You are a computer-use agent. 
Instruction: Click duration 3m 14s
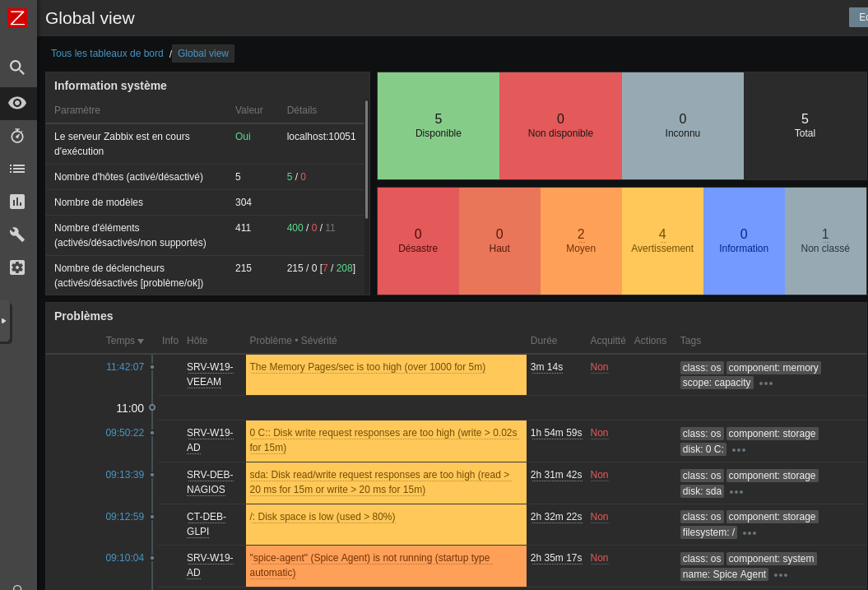tap(546, 367)
